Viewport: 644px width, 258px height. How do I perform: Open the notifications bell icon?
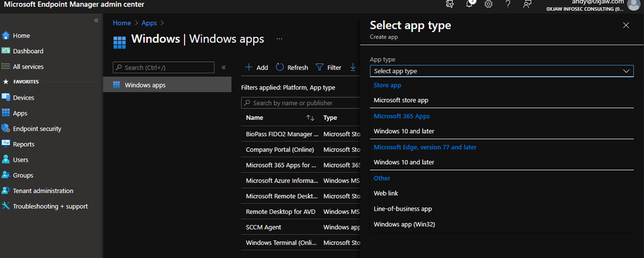(470, 4)
